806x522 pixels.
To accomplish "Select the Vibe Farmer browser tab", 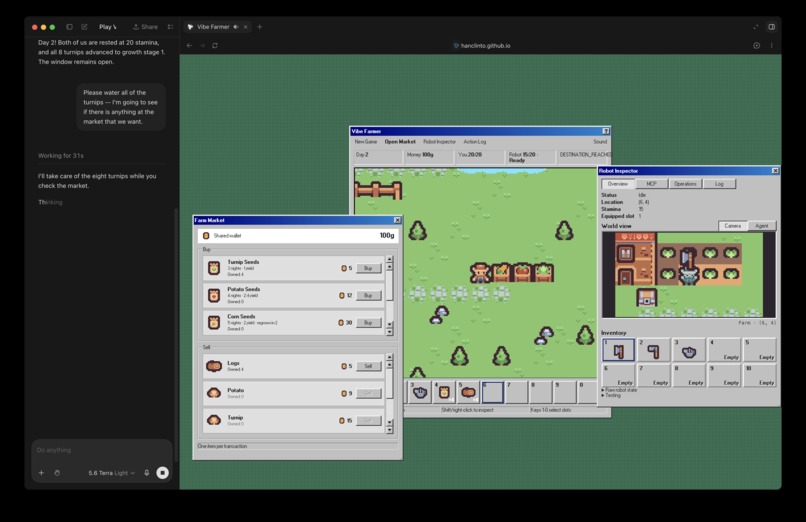I will coord(217,27).
